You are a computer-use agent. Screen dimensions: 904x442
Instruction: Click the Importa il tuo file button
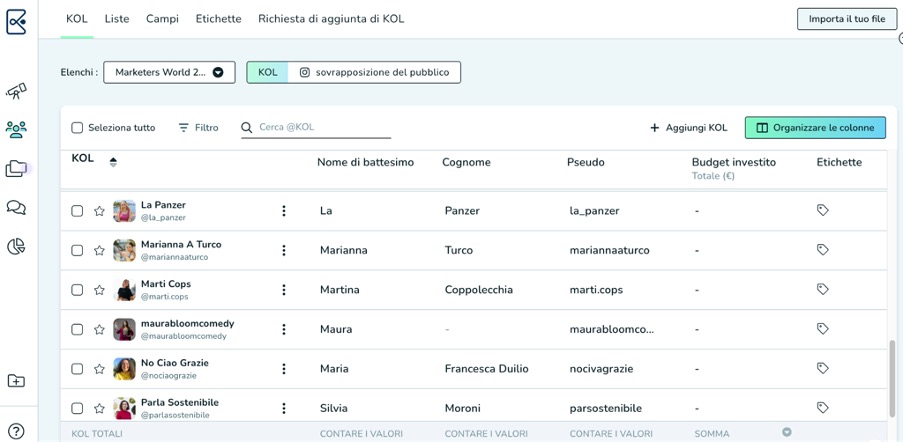pos(846,19)
